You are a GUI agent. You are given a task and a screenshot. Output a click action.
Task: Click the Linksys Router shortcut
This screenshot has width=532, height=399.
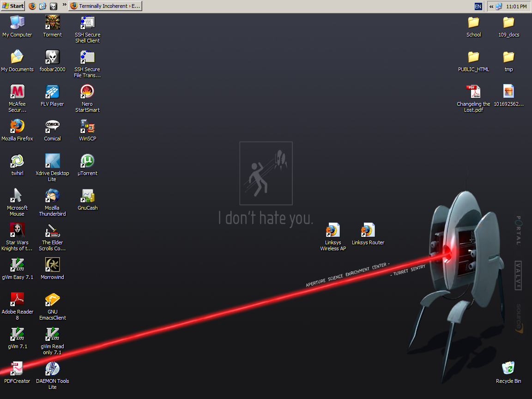click(368, 230)
